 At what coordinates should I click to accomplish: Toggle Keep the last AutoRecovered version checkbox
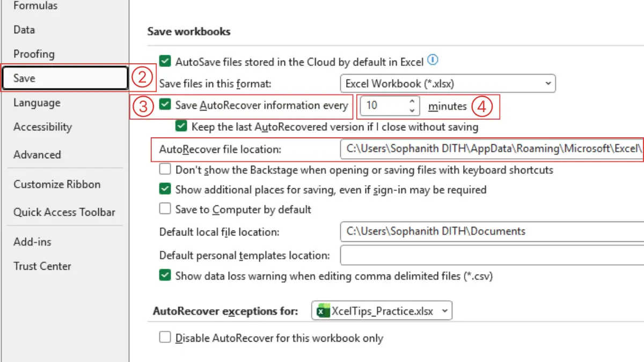(181, 127)
